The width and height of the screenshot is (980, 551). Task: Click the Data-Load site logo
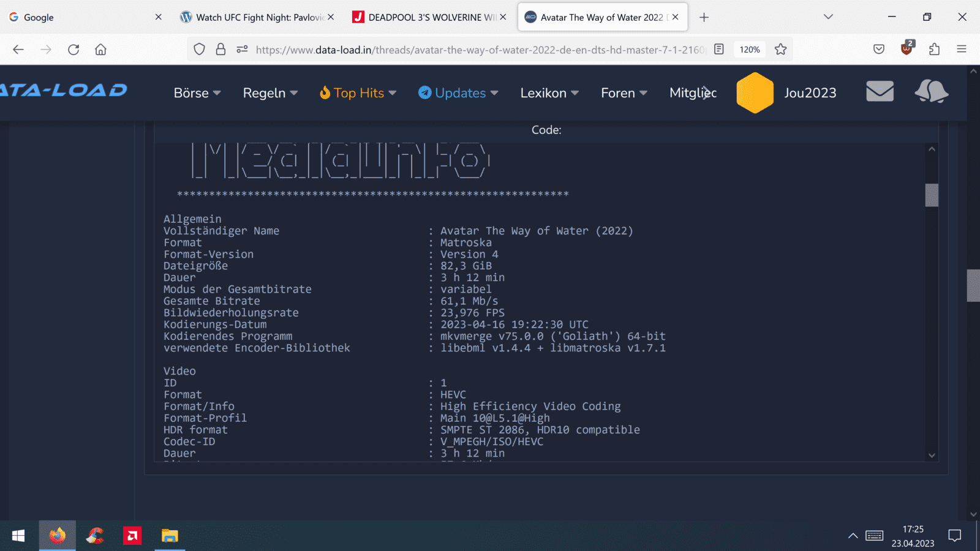point(62,91)
